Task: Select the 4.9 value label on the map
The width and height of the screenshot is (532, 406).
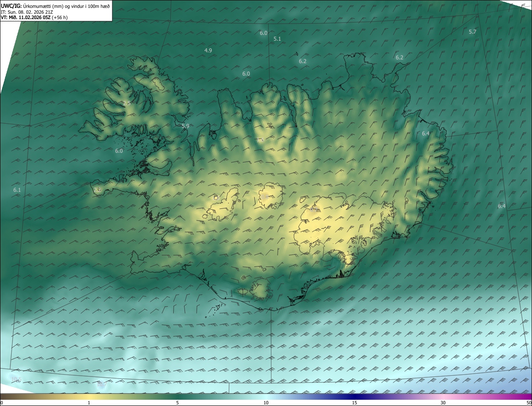Action: tap(208, 51)
